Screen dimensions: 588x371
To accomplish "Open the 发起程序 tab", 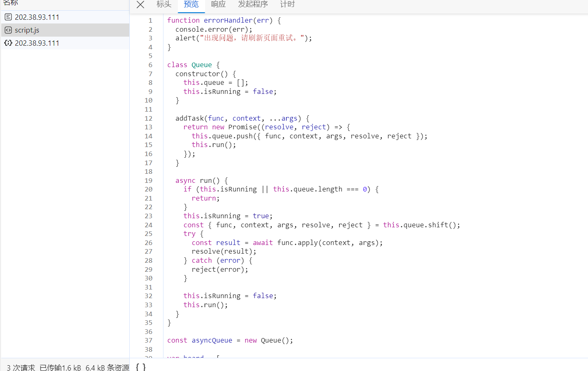I will click(x=253, y=4).
